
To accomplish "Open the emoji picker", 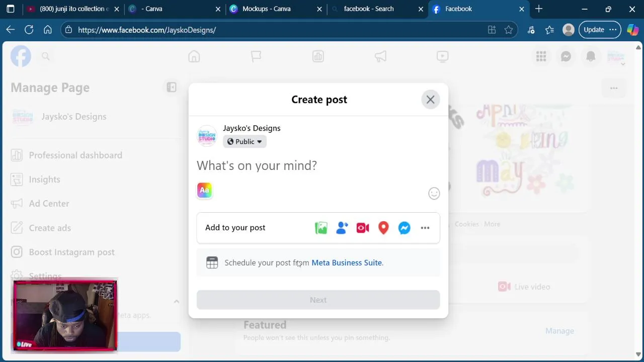I will 434,194.
